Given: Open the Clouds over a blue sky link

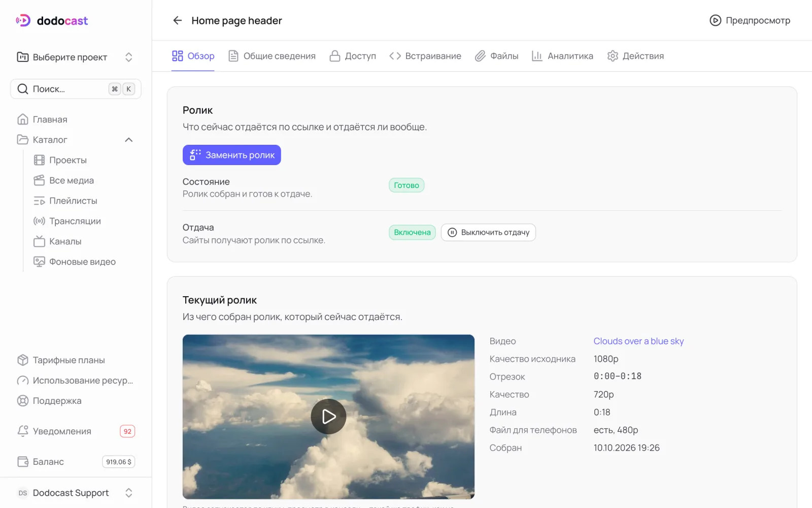Looking at the screenshot, I should click(638, 341).
